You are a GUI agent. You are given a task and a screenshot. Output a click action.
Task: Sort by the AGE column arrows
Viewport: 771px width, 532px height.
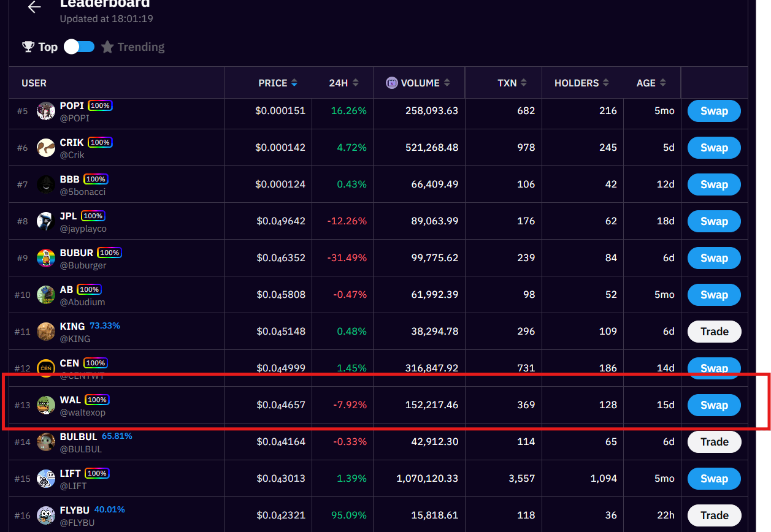pos(663,83)
